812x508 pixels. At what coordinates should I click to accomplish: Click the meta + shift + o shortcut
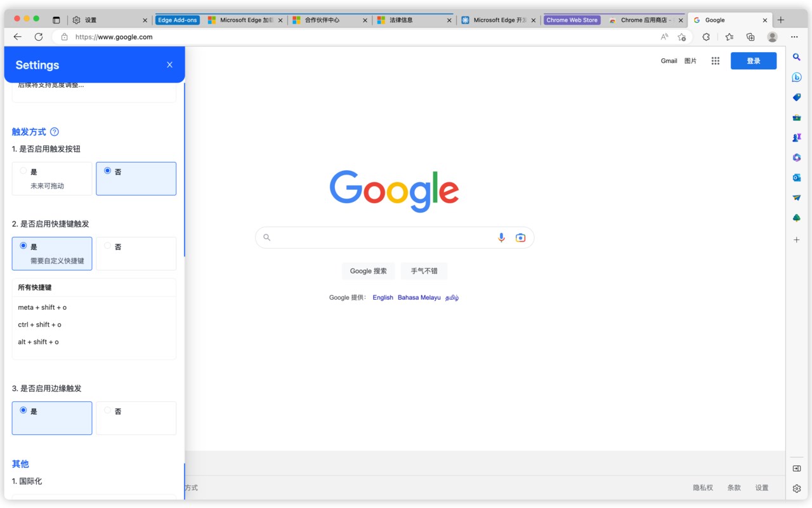click(43, 307)
